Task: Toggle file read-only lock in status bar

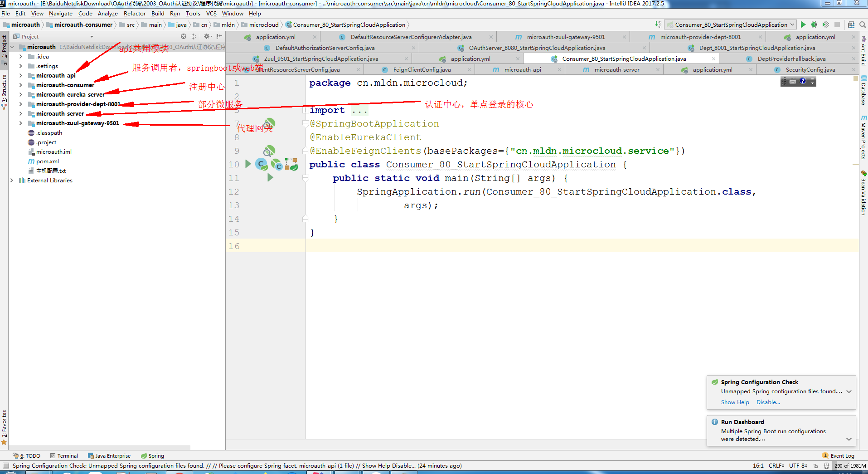Action: (x=816, y=465)
